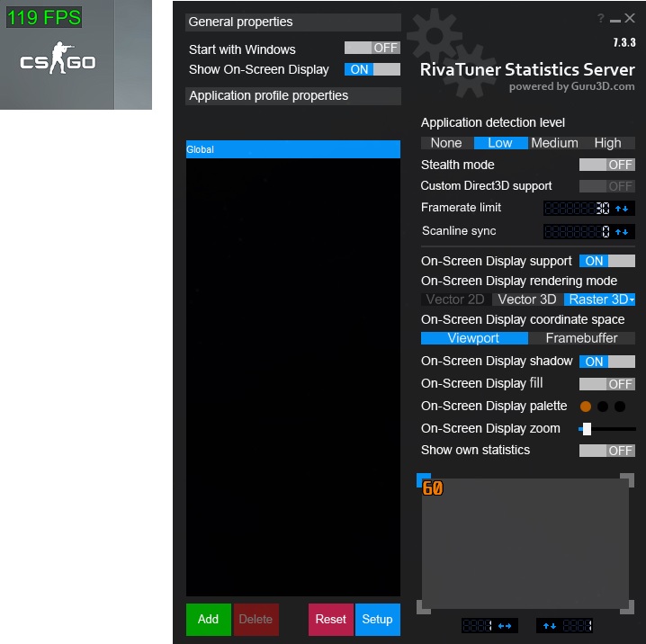This screenshot has width=646, height=644.
Task: Set detection level to Low
Action: 500,143
